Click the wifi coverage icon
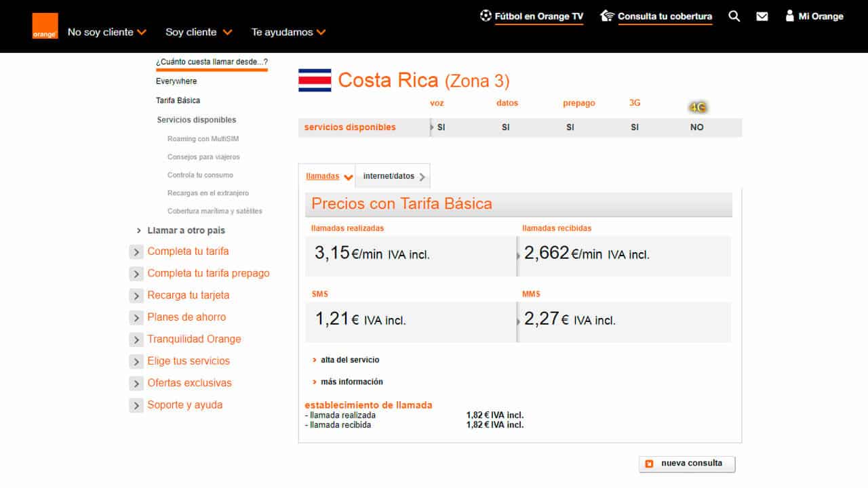868x488 pixels. click(x=607, y=16)
